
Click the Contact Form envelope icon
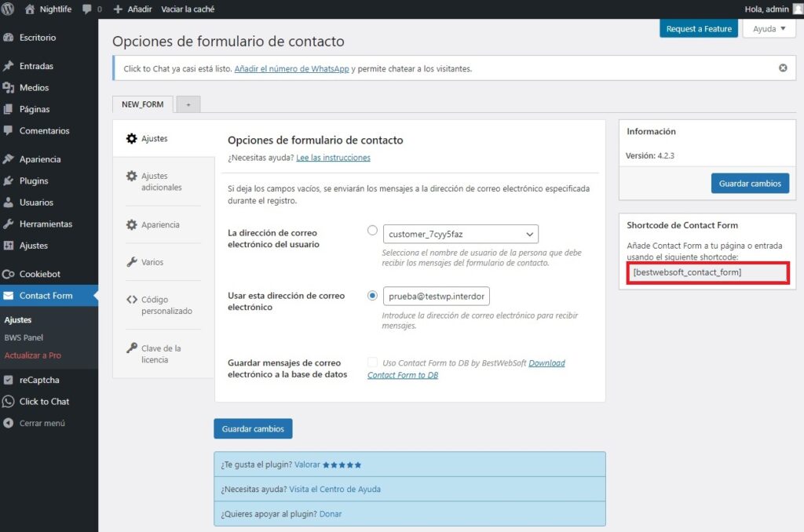8,296
